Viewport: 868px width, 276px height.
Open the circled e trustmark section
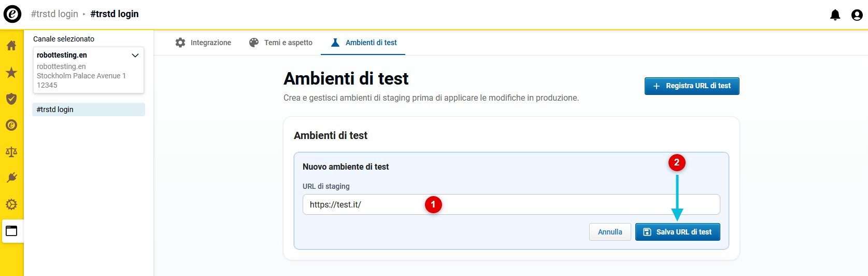(11, 125)
